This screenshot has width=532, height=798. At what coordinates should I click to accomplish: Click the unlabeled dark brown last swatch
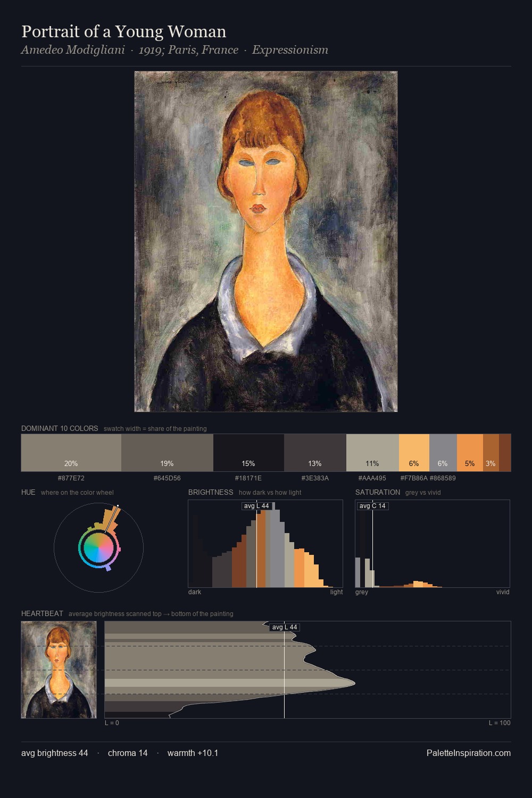(x=505, y=453)
